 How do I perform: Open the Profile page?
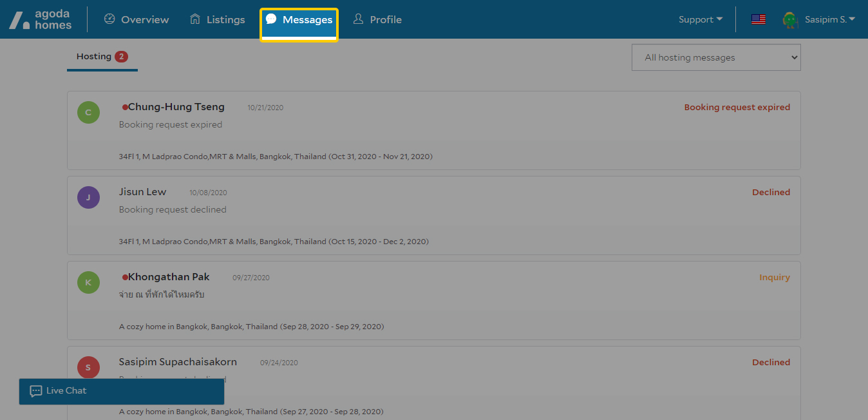377,19
